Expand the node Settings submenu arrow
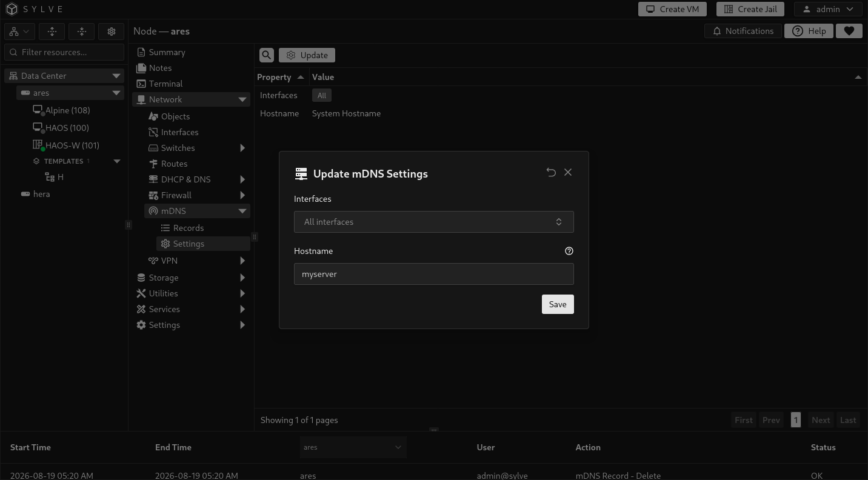This screenshot has width=868, height=480. (x=242, y=325)
